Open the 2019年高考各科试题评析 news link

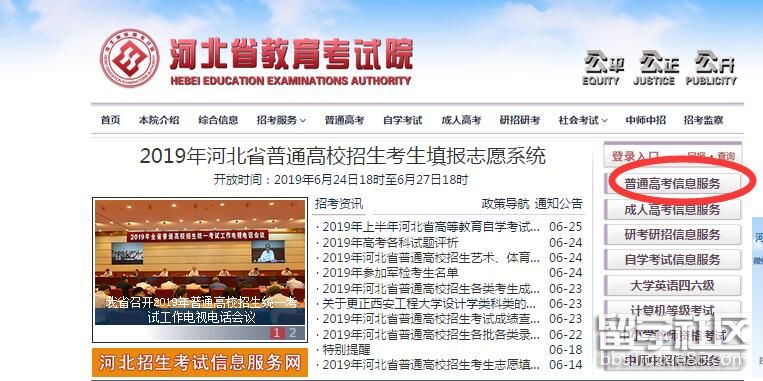pyautogui.click(x=390, y=242)
